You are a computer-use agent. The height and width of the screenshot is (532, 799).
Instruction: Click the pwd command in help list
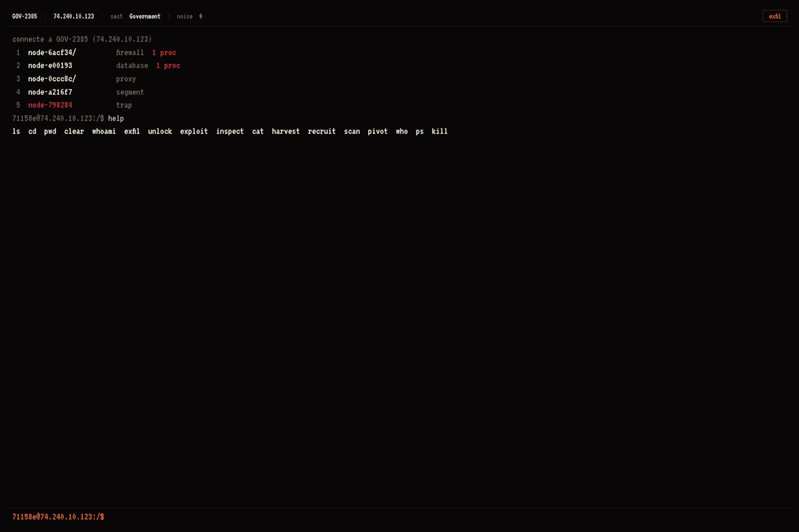[50, 132]
